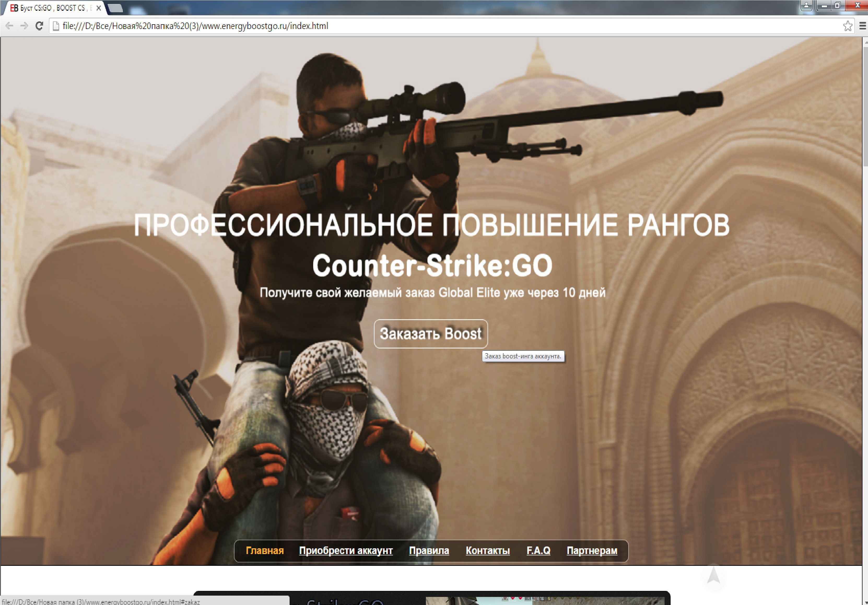Go back using the browser back arrow
This screenshot has height=605, width=868.
(10, 26)
